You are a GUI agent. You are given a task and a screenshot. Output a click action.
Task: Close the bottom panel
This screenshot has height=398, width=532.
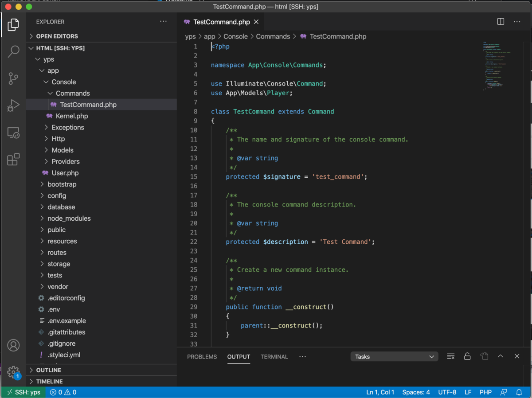point(517,356)
